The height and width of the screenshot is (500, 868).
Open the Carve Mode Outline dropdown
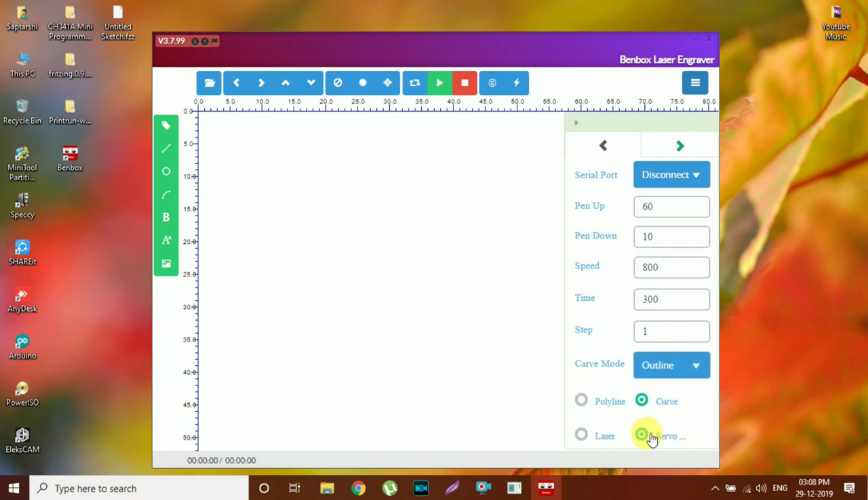[671, 365]
